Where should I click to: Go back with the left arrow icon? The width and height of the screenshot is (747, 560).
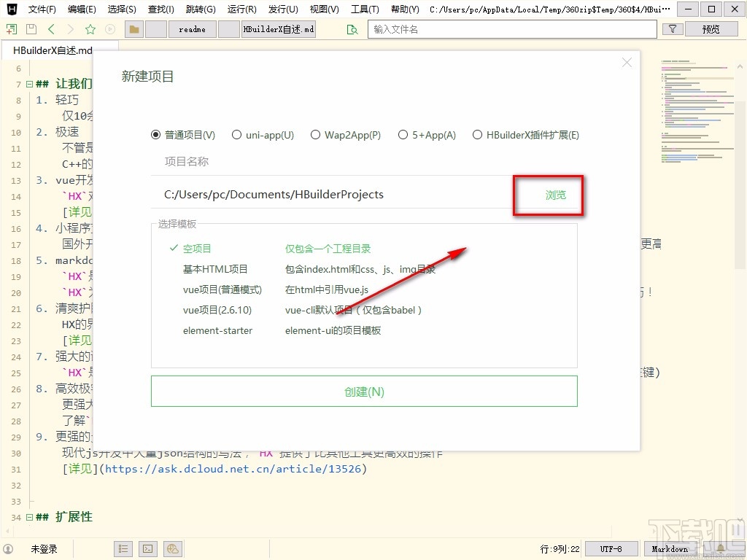51,29
